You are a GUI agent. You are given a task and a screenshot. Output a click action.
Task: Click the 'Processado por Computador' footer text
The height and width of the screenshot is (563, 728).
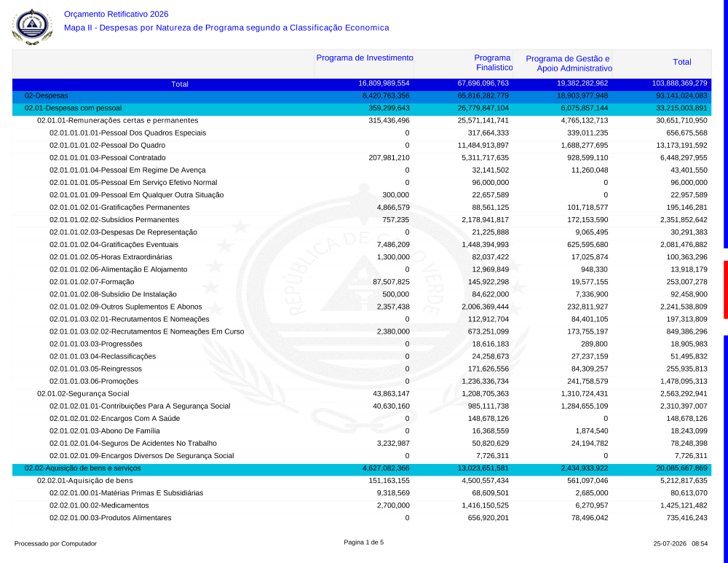55,543
